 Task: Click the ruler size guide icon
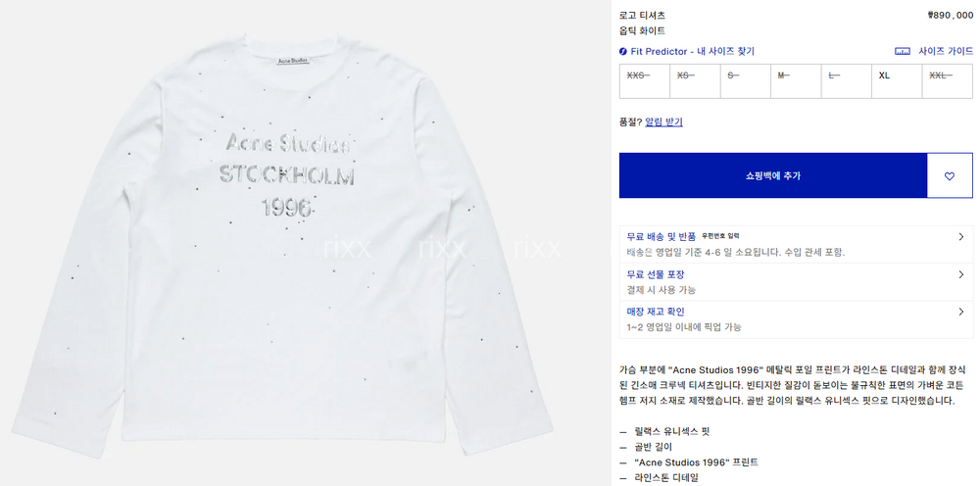click(x=903, y=52)
